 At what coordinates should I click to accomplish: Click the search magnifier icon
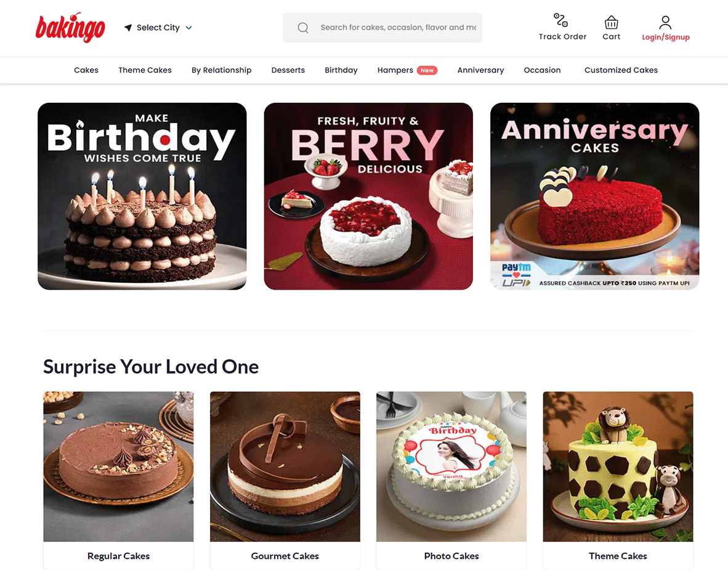(302, 28)
